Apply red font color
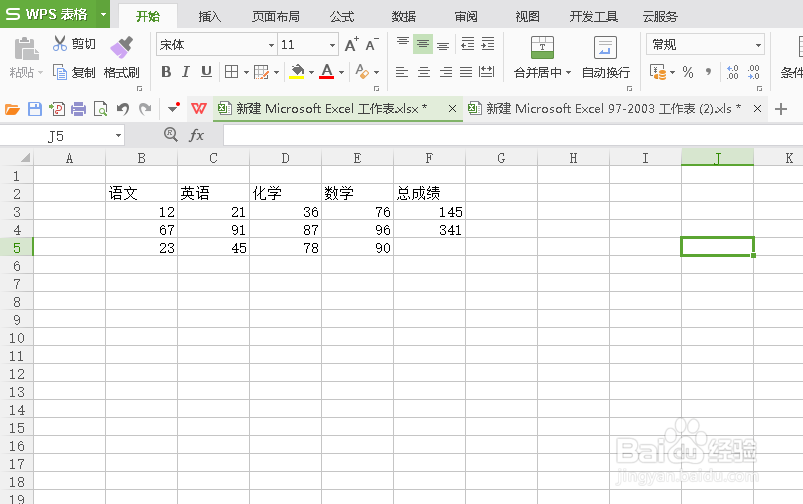The height and width of the screenshot is (504, 803). point(327,72)
